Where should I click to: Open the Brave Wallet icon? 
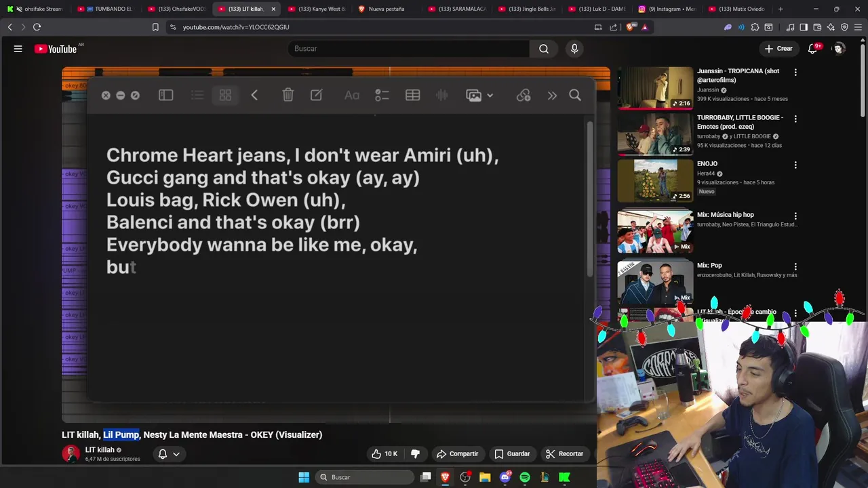817,27
